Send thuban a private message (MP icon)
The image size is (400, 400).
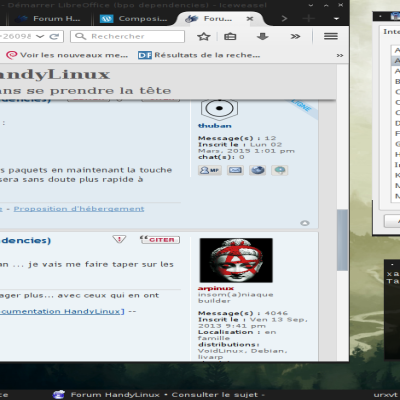(x=210, y=170)
